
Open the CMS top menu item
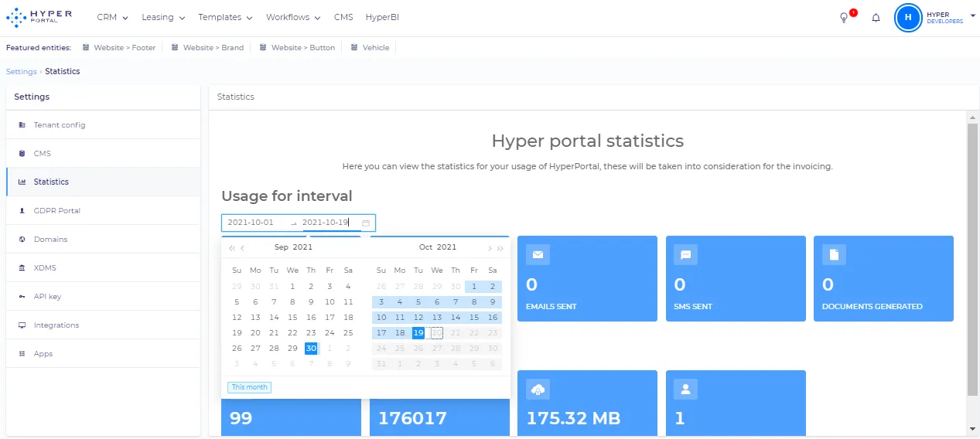click(343, 17)
